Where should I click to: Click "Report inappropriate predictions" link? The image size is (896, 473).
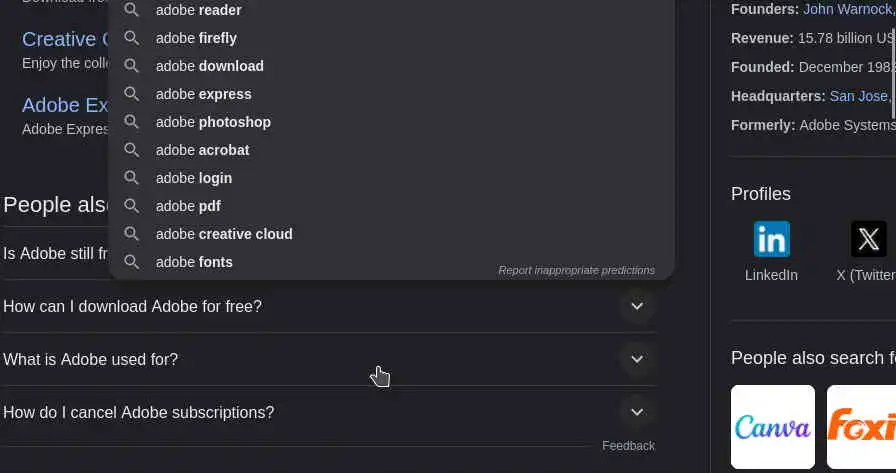[576, 270]
